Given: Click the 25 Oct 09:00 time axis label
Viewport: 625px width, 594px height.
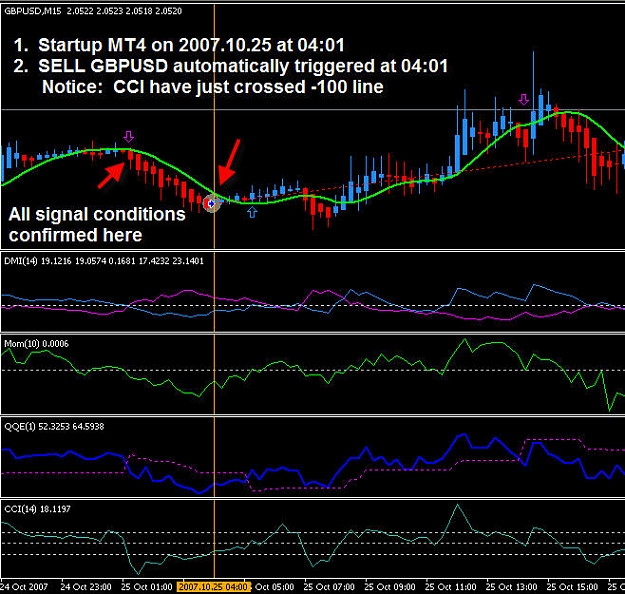Looking at the screenshot, I should 390,587.
